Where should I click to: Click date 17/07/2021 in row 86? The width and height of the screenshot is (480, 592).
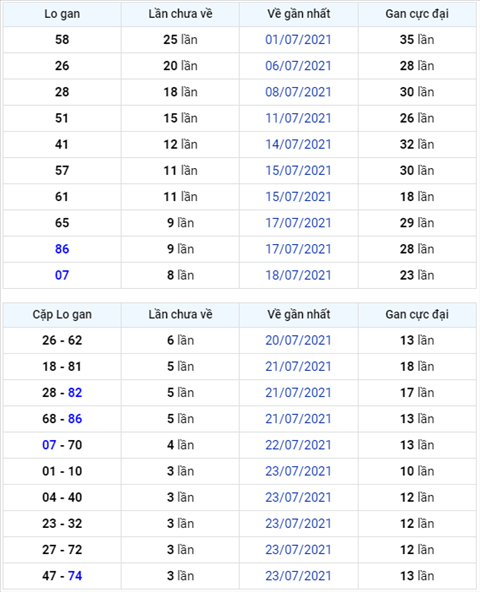[x=298, y=249]
